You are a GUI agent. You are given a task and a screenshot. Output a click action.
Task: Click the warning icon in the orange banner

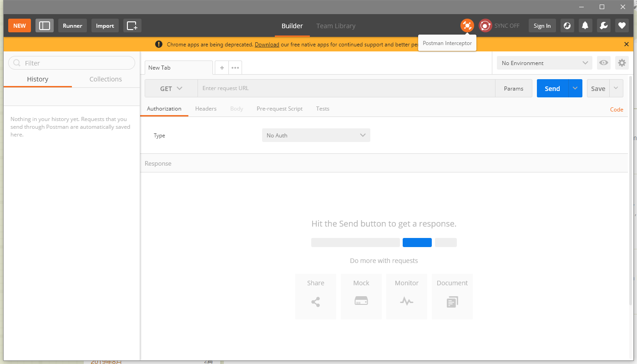point(158,44)
